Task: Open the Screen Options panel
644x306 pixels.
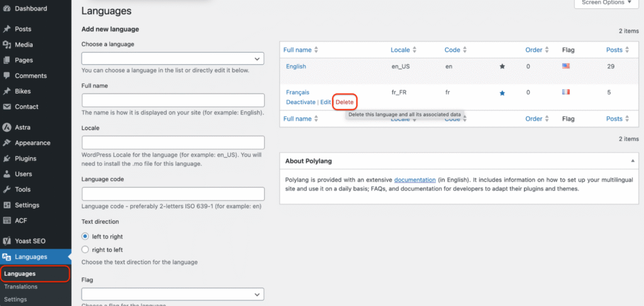Action: [606, 3]
